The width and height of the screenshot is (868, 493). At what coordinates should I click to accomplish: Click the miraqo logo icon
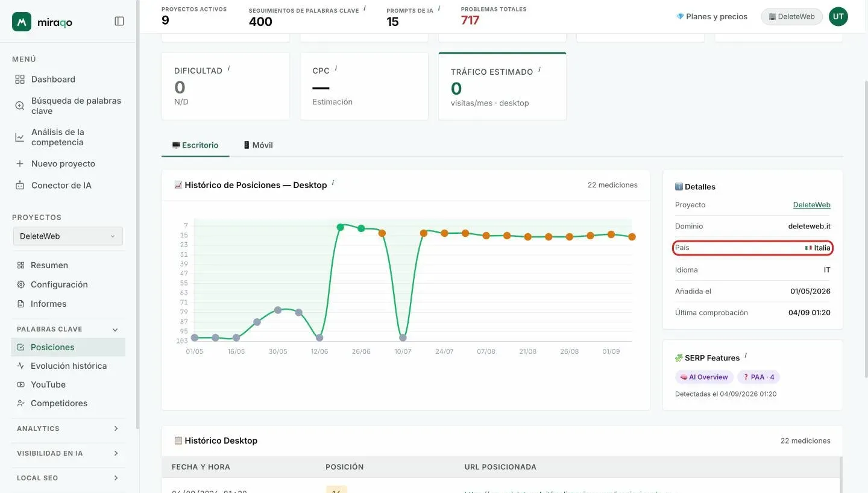22,22
